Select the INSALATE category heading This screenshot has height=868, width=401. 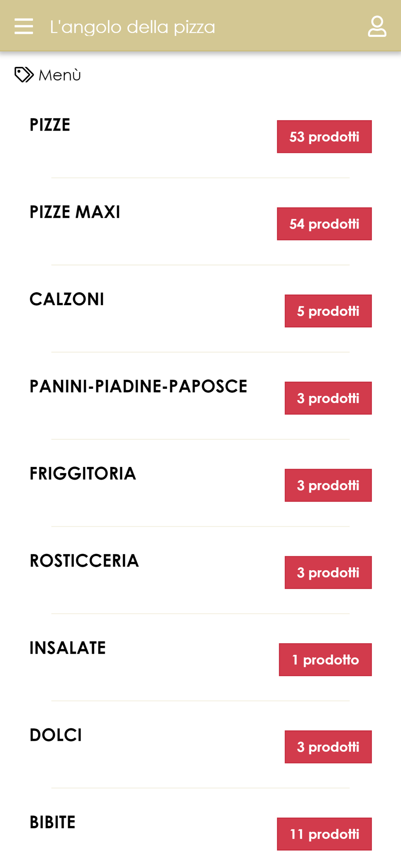[x=68, y=648]
